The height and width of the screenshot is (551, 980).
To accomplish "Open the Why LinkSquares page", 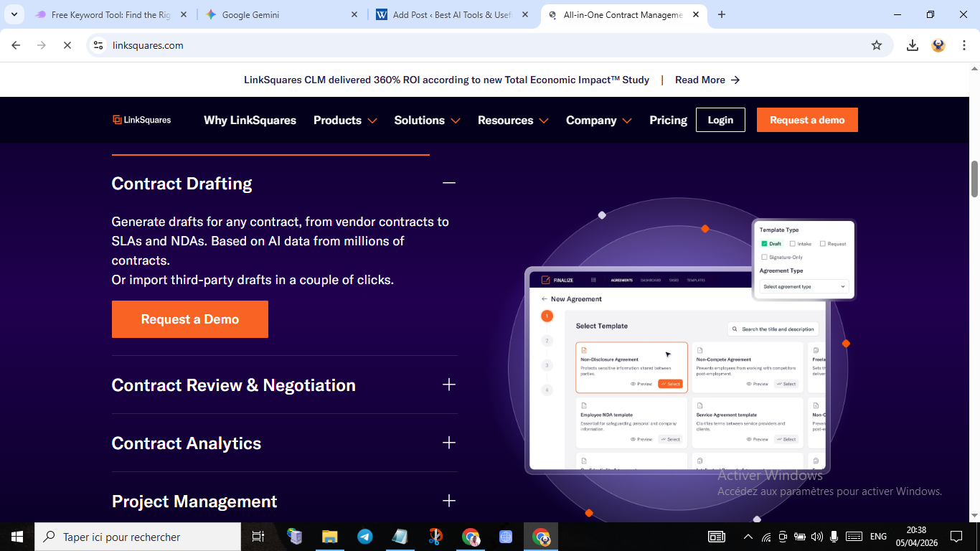I will pyautogui.click(x=250, y=120).
